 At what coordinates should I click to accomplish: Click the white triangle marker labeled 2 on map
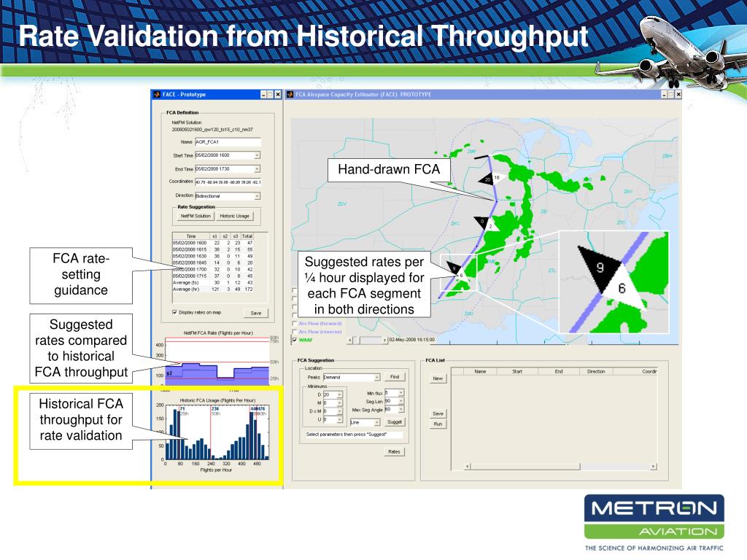(491, 226)
